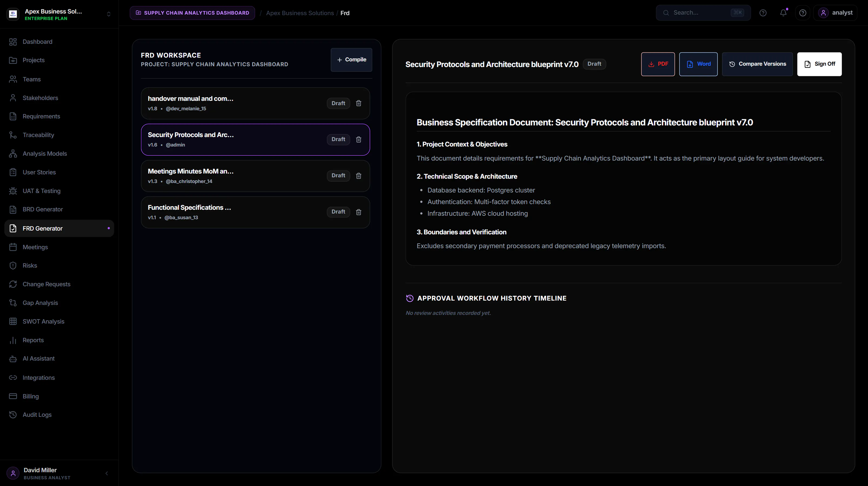This screenshot has width=868, height=486.
Task: Navigate to Traceability
Action: click(59, 135)
